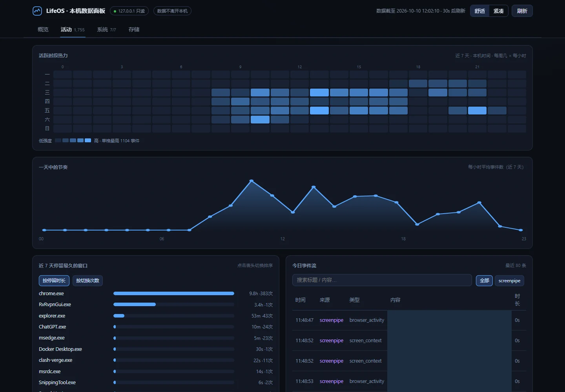The width and height of the screenshot is (565, 392).
Task: Click the LifeOS logo icon
Action: [x=37, y=11]
